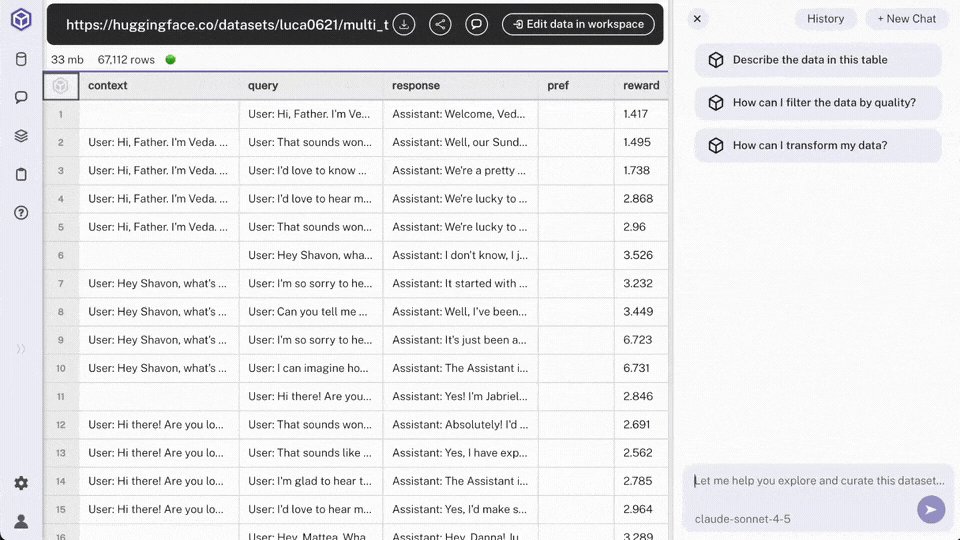
Task: Open the layers stack icon in sidebar
Action: pos(21,136)
